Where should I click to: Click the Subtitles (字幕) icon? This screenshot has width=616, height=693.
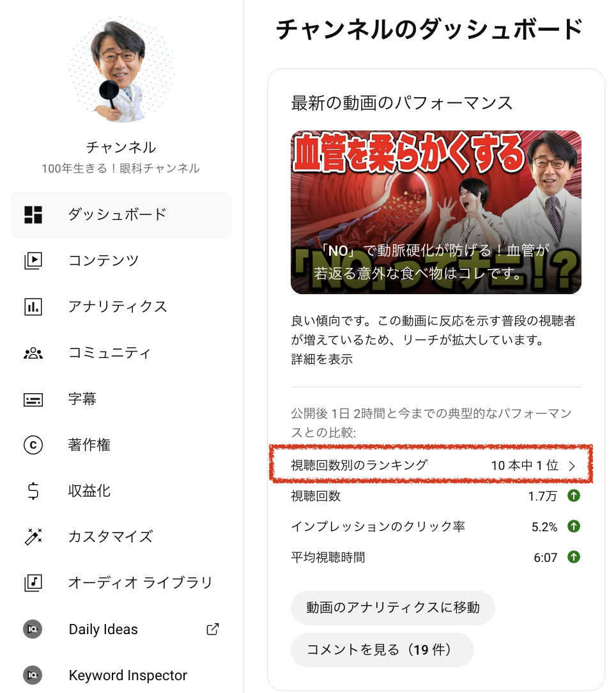(33, 399)
